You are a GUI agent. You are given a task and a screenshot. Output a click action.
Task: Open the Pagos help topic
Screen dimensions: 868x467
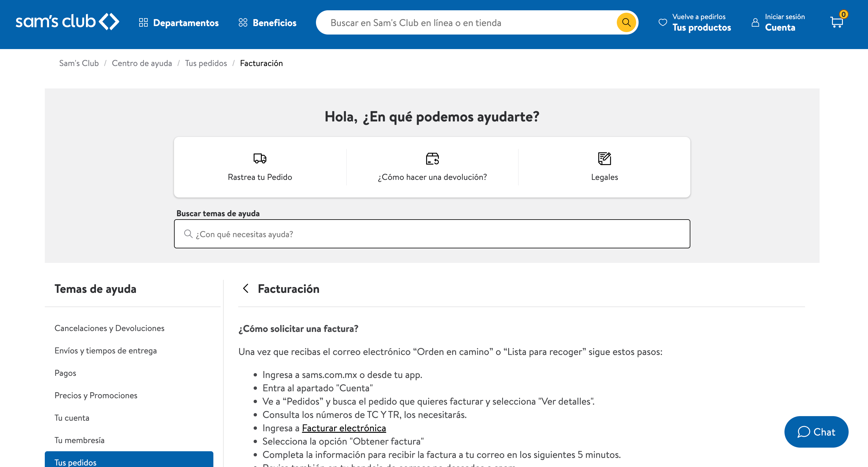pos(65,373)
